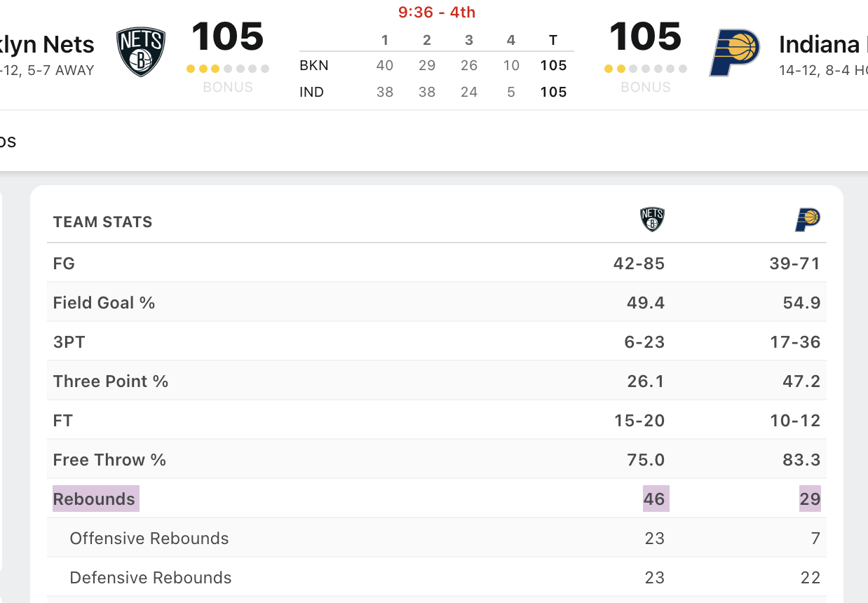The image size is (868, 603).
Task: Click the Defensive Rebounds row label
Action: coord(151,578)
